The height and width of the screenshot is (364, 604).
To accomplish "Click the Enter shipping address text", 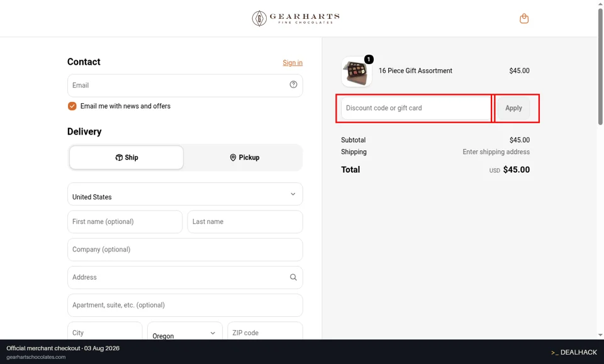I will click(496, 152).
